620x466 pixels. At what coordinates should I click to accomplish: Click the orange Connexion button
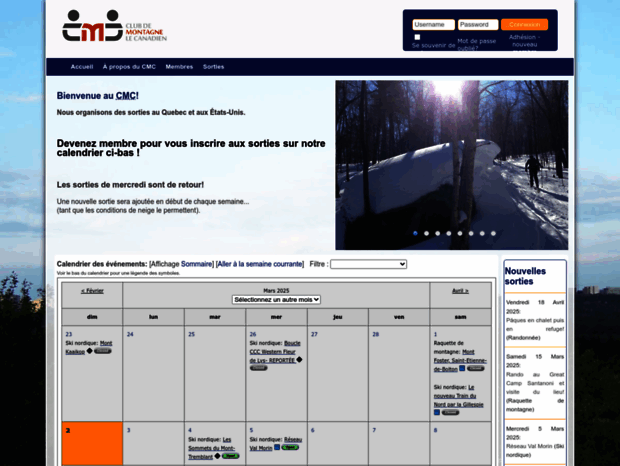tap(524, 25)
